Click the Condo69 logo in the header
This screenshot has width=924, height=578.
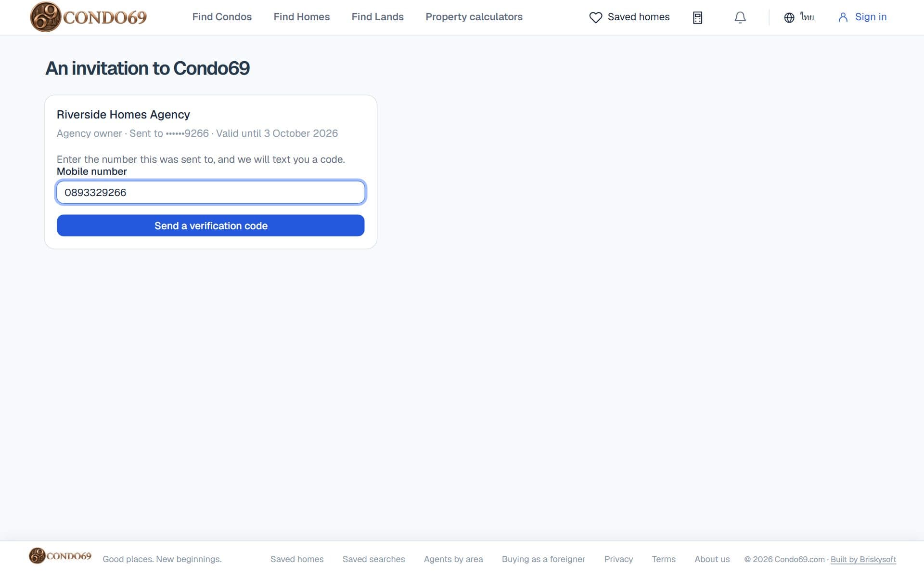88,17
